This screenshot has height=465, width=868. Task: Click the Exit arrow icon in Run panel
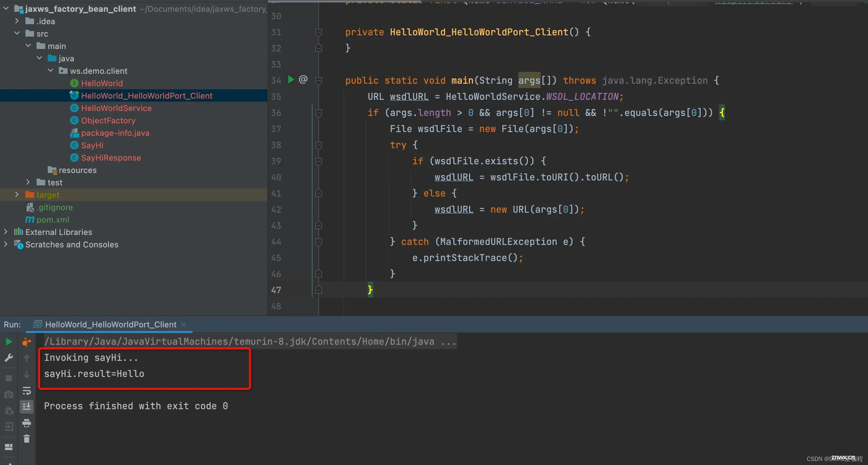click(9, 427)
